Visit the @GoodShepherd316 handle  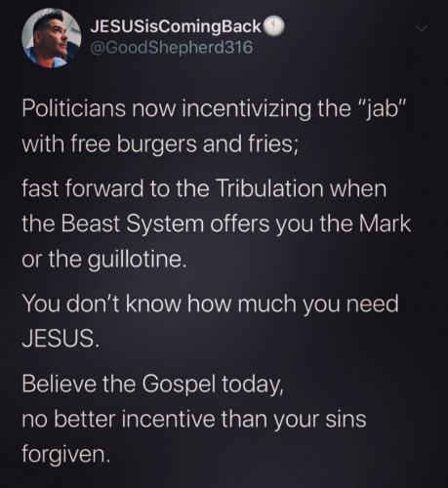click(171, 48)
